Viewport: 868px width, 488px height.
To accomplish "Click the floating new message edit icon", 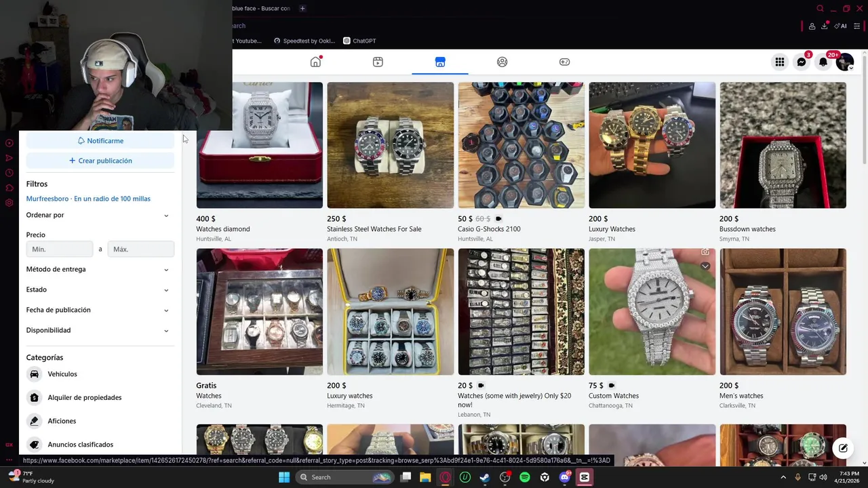I will (x=843, y=448).
